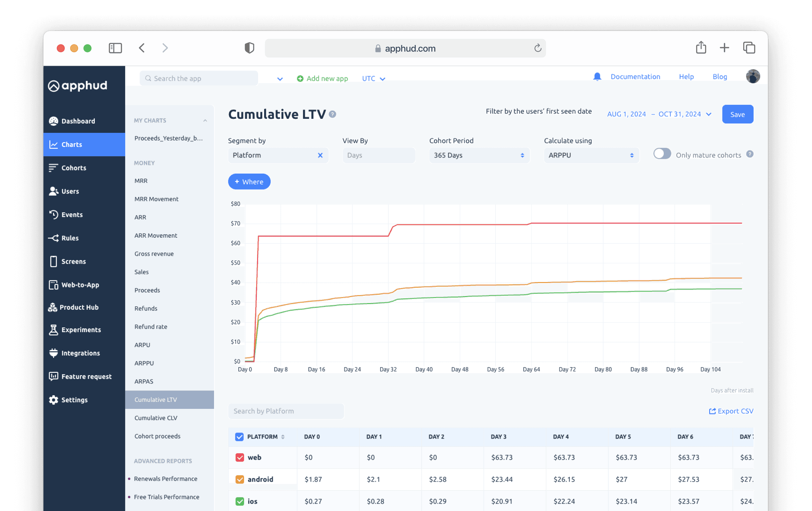Toggle Only mature cohorts switch
Screen dimensions: 812x511
662,154
